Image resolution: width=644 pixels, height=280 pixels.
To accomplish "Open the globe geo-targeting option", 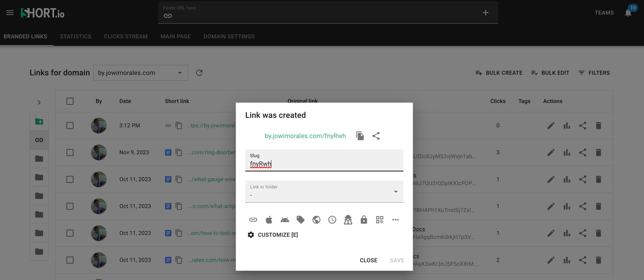I will (x=316, y=220).
